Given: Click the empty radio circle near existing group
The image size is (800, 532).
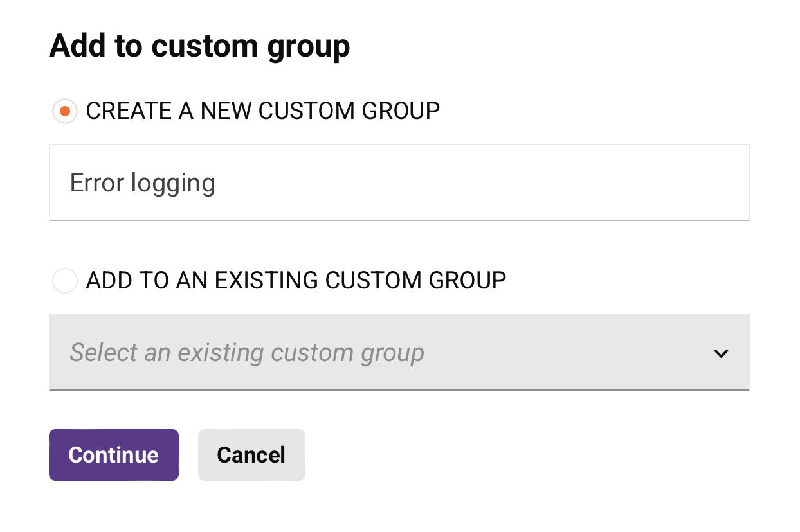Looking at the screenshot, I should click(x=64, y=281).
